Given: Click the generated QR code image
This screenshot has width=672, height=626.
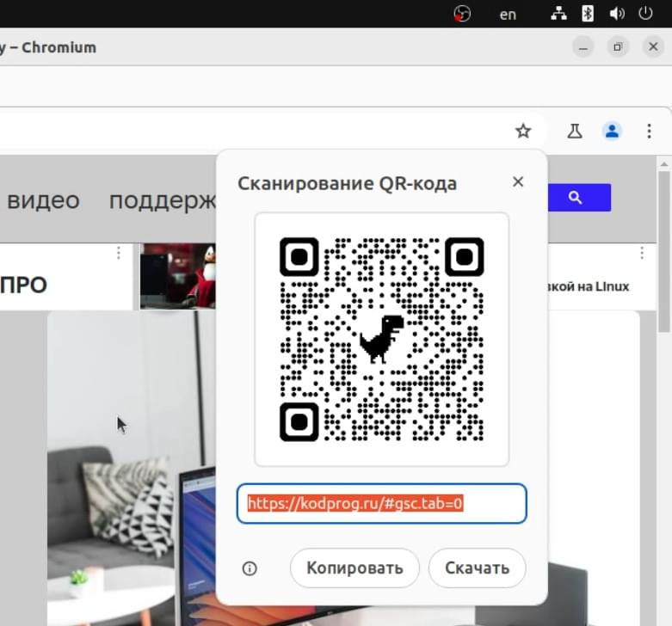Looking at the screenshot, I should (381, 339).
